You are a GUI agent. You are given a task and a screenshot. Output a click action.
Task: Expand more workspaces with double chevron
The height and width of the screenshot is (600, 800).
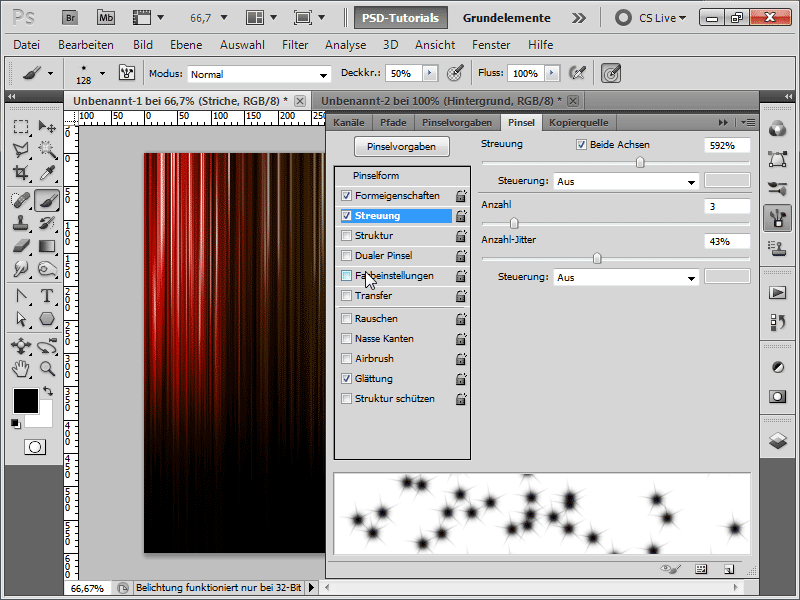[579, 18]
